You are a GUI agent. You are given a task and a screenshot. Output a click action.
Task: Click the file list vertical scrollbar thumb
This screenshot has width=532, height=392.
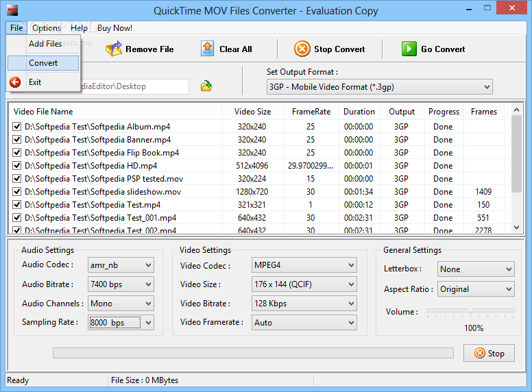pyautogui.click(x=516, y=155)
